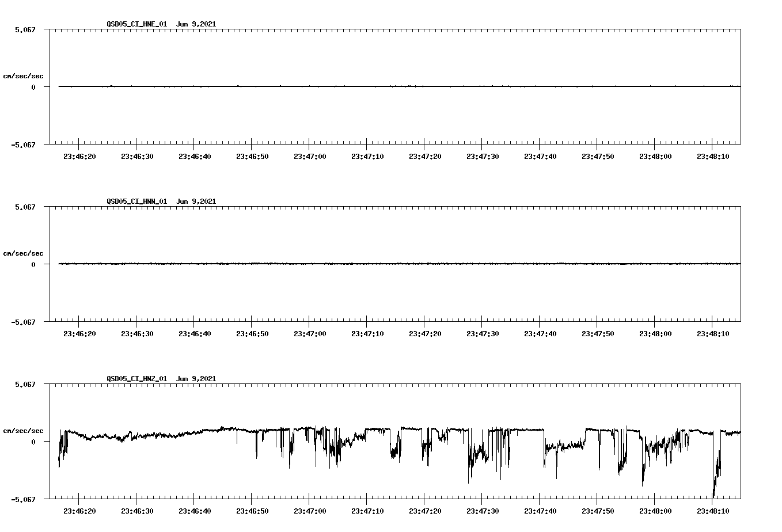The image size is (782, 532).
Task: Click the 23:48:00 time label under HNN plot
Action: [655, 334]
